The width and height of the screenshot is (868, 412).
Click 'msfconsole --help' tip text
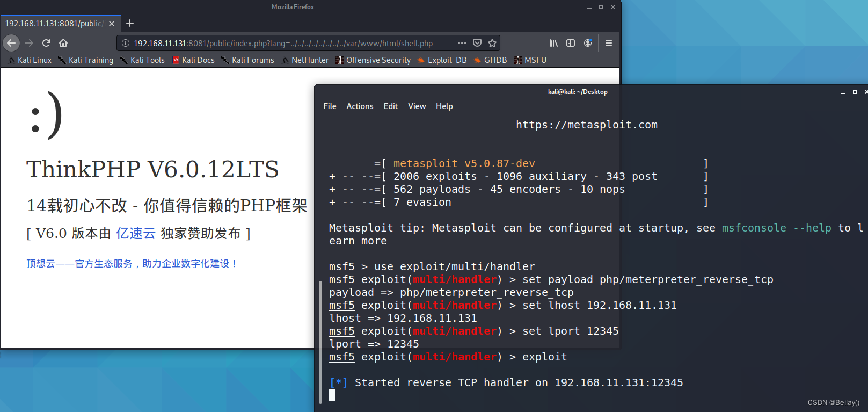pos(777,228)
